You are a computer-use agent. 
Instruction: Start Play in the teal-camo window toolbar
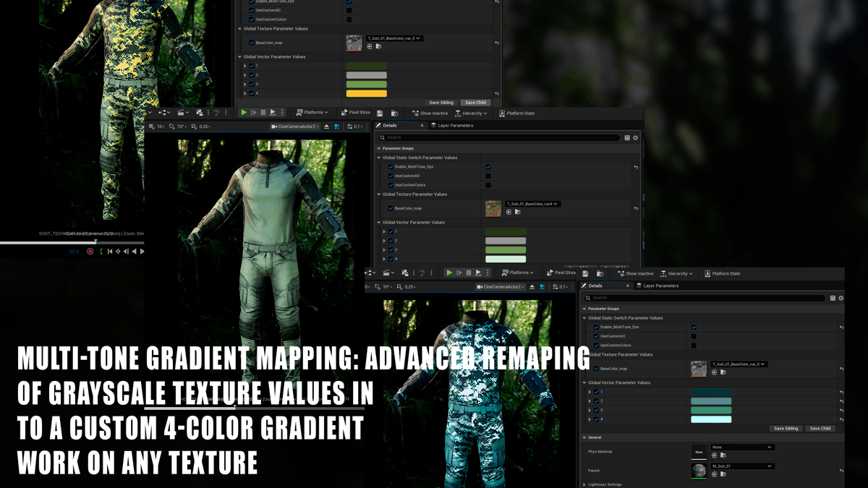click(x=449, y=273)
